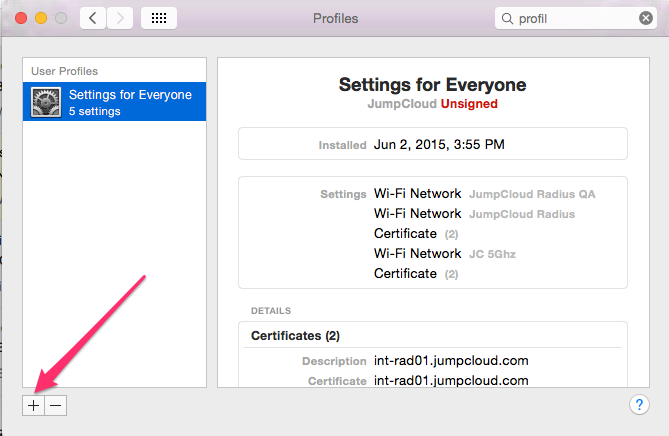The height and width of the screenshot is (436, 669).
Task: Click Wi-Fi Network 'JumpCloud Radius QA' entry
Action: tap(484, 194)
